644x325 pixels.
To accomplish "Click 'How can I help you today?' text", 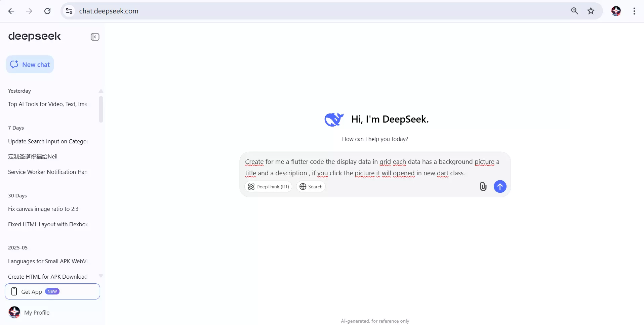I will [375, 139].
